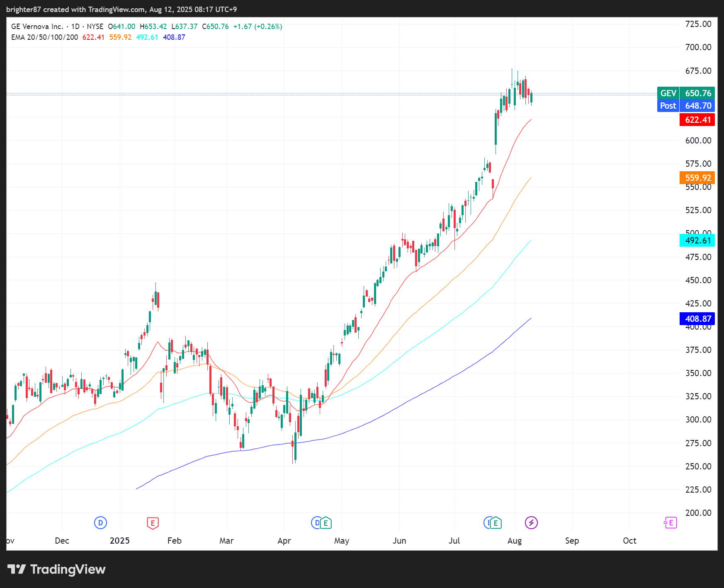
Task: Click the blue April dividend marker
Action: point(316,523)
